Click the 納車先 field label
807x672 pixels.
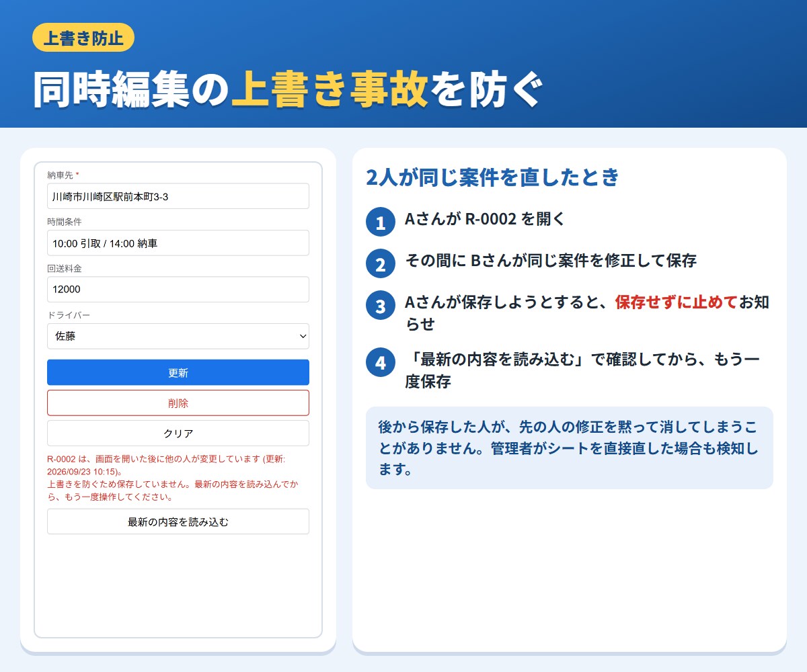(63, 175)
